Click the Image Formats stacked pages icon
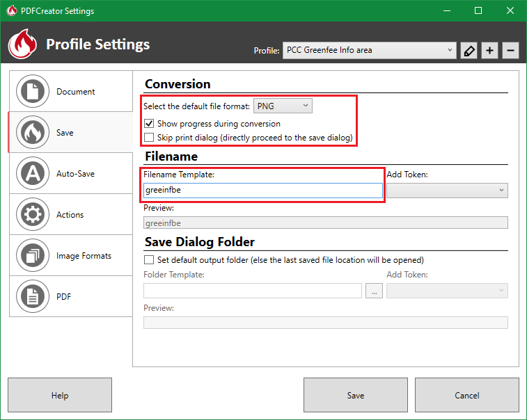Screen dimensions: 527x420 pyautogui.click(x=31, y=256)
